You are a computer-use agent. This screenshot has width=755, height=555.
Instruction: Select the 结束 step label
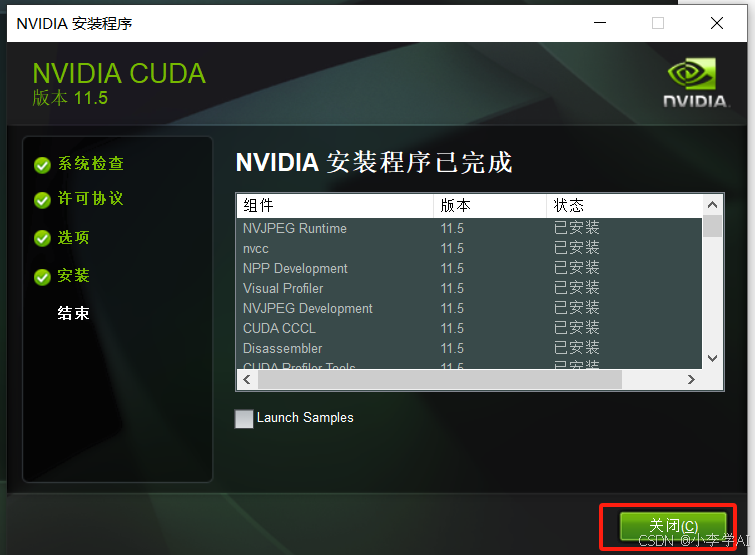tap(74, 313)
